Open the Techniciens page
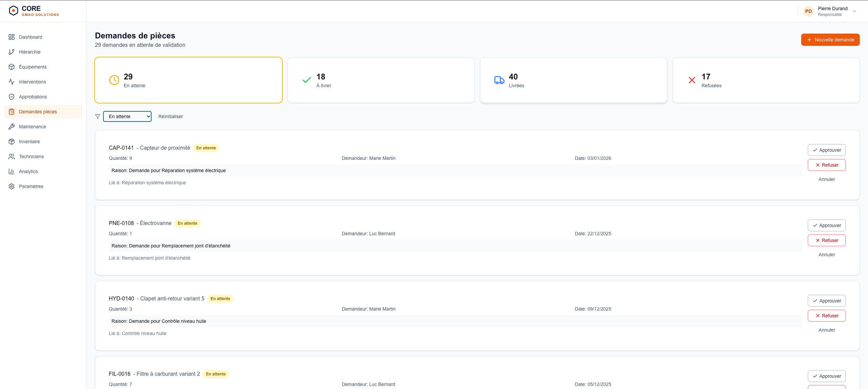Screen dimensions: 868x389 pyautogui.click(x=43, y=156)
